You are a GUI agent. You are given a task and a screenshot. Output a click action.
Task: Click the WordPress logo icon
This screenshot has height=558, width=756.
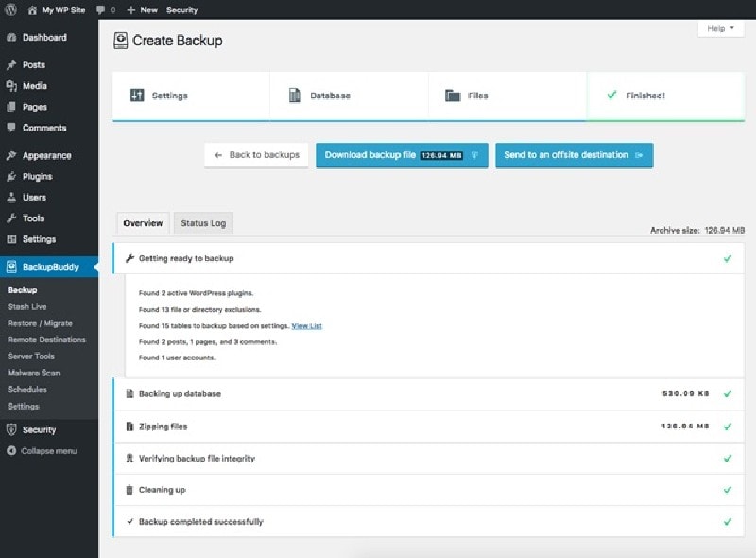tap(10, 9)
